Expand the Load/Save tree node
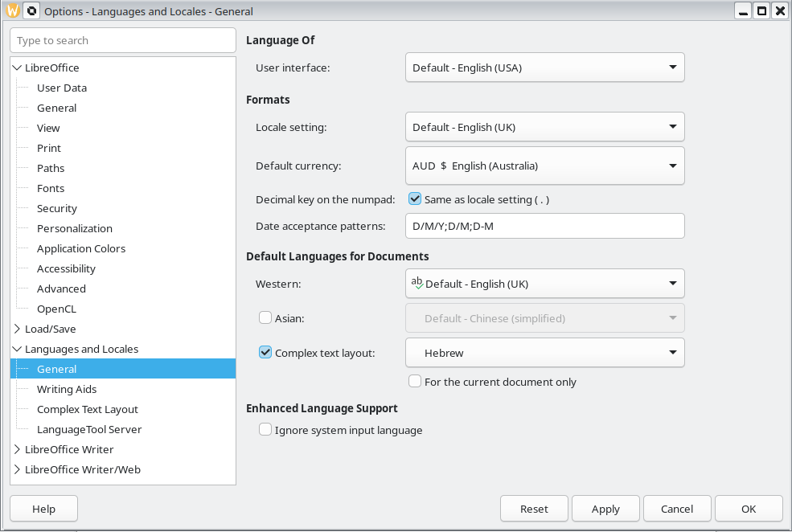 18,329
